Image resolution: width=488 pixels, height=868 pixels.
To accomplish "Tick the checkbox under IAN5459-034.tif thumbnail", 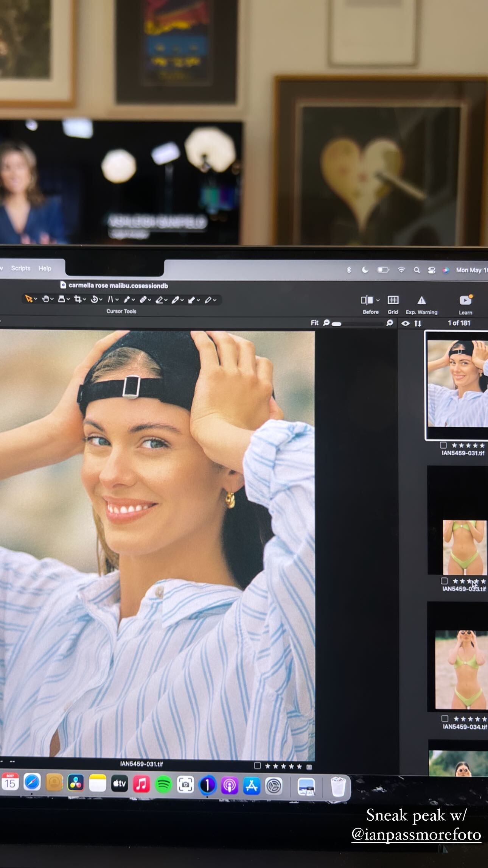I will [445, 718].
